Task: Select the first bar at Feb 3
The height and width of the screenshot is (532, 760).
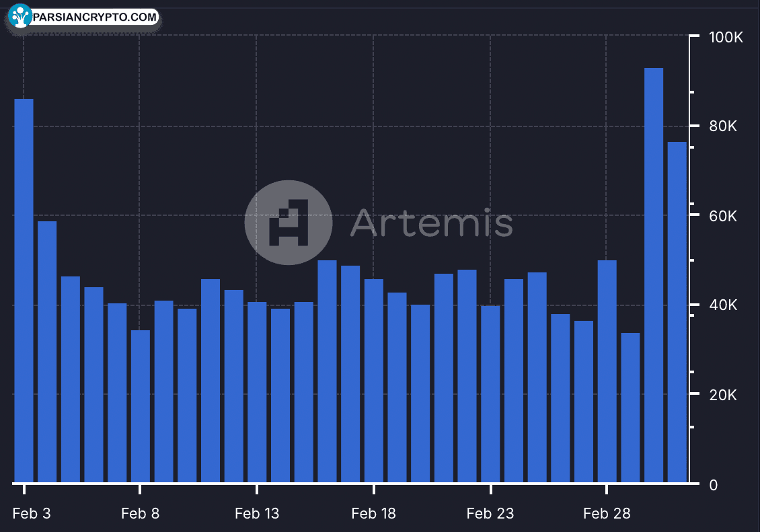Action: pyautogui.click(x=24, y=291)
